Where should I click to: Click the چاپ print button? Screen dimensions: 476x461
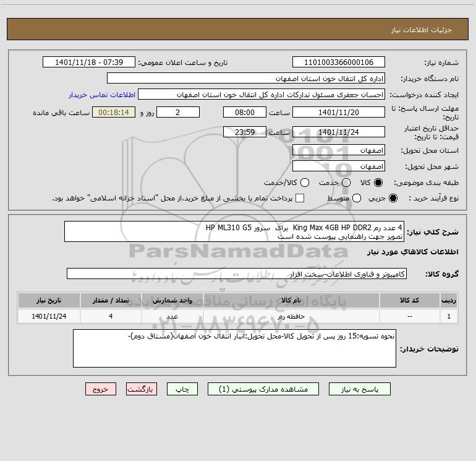tap(182, 389)
